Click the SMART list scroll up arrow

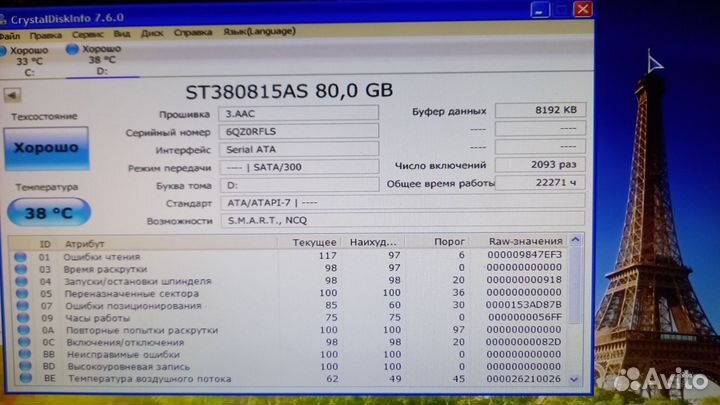(x=576, y=240)
